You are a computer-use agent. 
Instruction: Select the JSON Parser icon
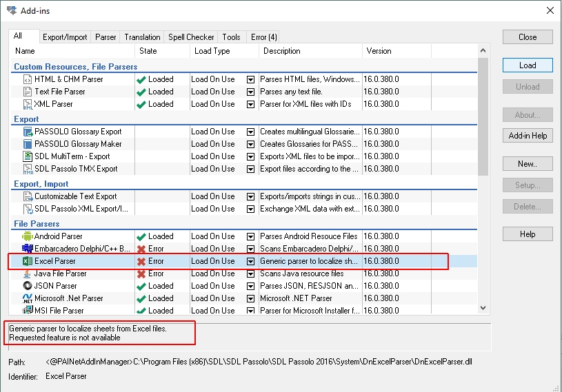click(x=28, y=286)
